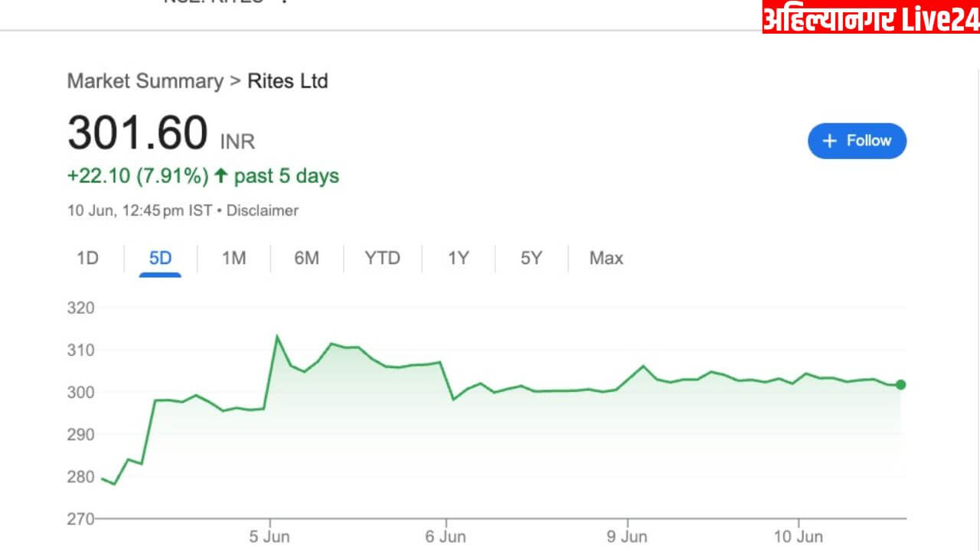Choose the 6M chart range tab

306,259
